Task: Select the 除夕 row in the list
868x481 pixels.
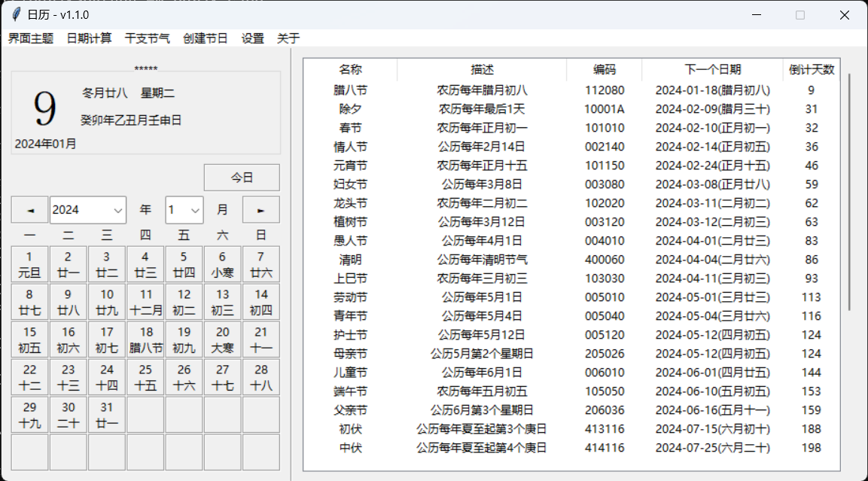Action: [572, 109]
